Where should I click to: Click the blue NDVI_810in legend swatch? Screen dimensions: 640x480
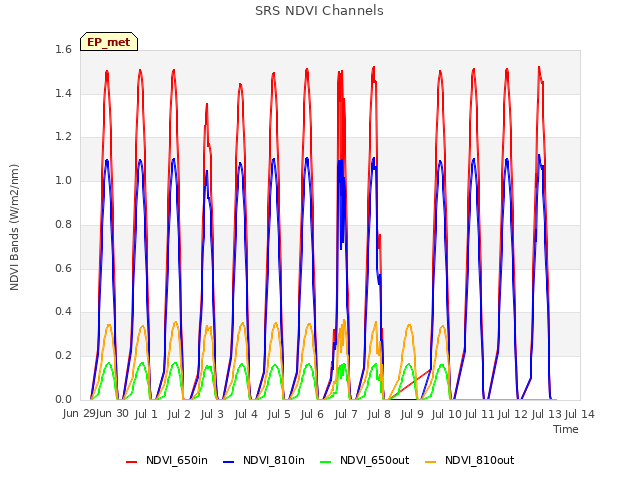point(229,462)
